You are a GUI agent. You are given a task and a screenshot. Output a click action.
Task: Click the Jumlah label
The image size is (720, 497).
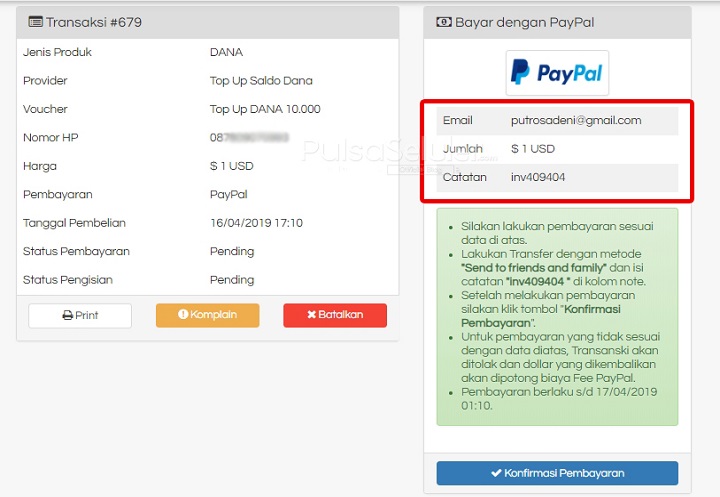462,149
